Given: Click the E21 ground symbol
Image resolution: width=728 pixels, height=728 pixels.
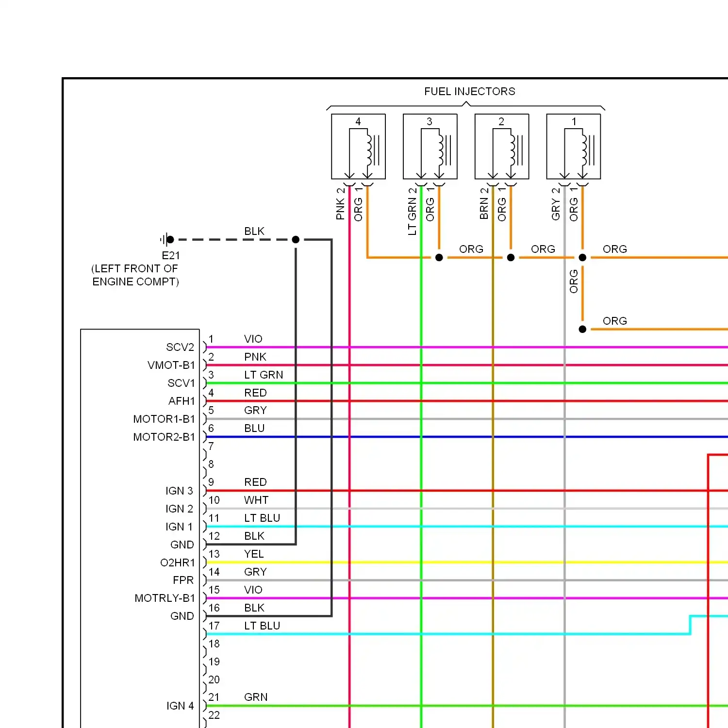Looking at the screenshot, I should (167, 239).
